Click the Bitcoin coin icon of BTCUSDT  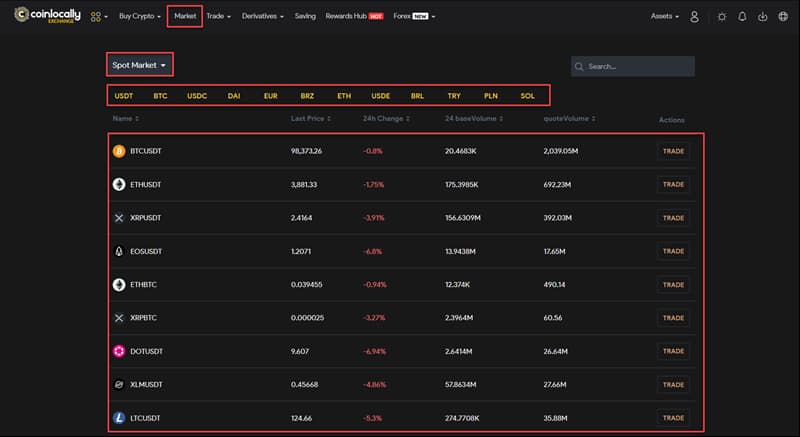coord(119,151)
